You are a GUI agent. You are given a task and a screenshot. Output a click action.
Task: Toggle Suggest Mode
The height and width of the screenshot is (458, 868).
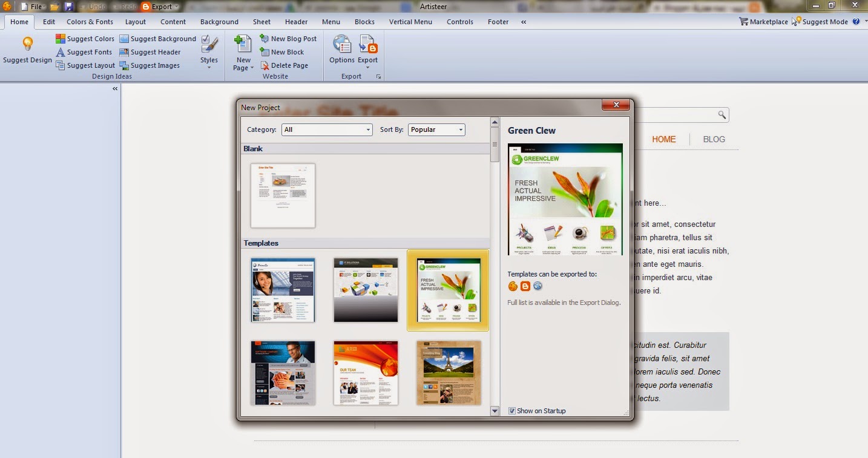coord(821,22)
